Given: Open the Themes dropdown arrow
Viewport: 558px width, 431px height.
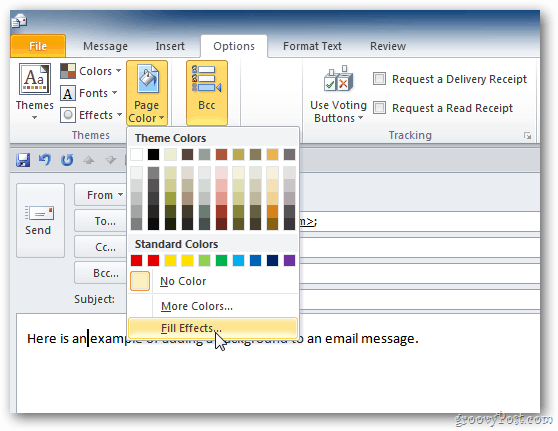Looking at the screenshot, I should (x=35, y=118).
